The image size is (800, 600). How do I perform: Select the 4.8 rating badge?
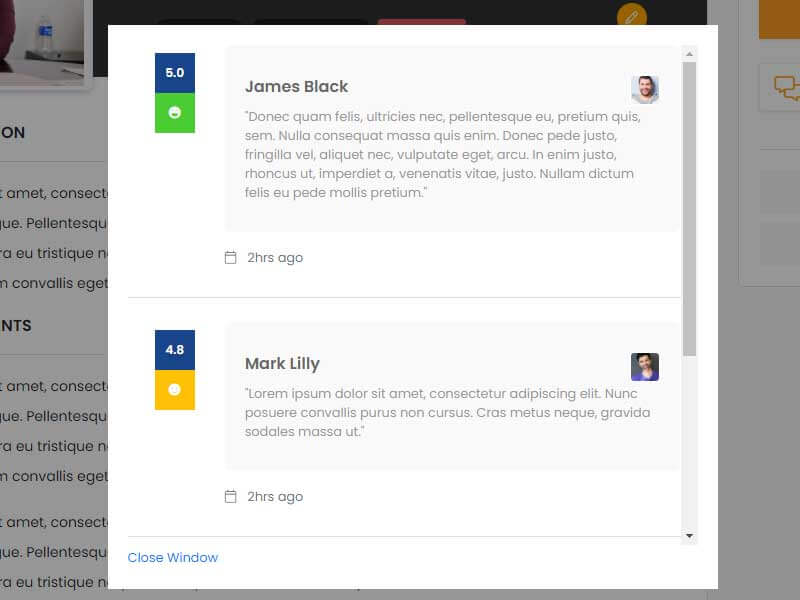[x=175, y=350]
